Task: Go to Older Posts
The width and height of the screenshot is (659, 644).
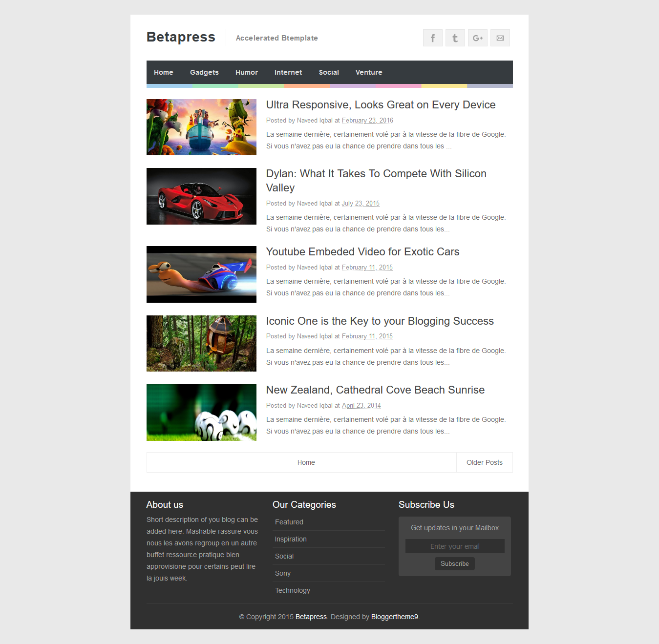Action: click(x=485, y=462)
